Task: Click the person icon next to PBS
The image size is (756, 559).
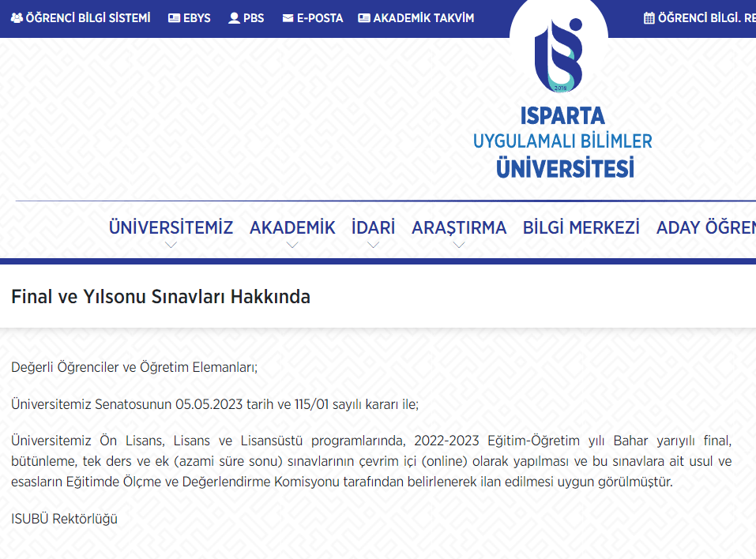Action: click(x=234, y=17)
